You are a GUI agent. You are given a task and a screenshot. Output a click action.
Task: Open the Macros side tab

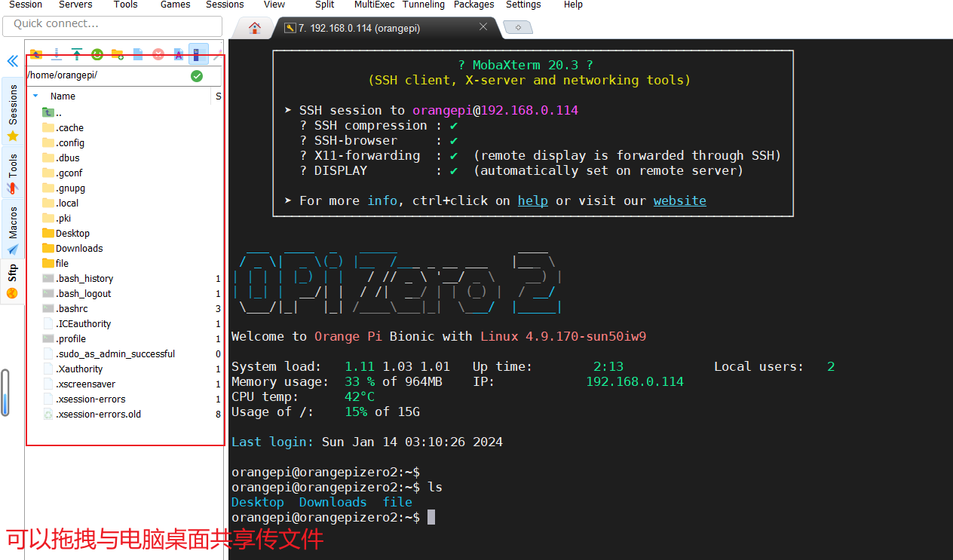pos(13,231)
